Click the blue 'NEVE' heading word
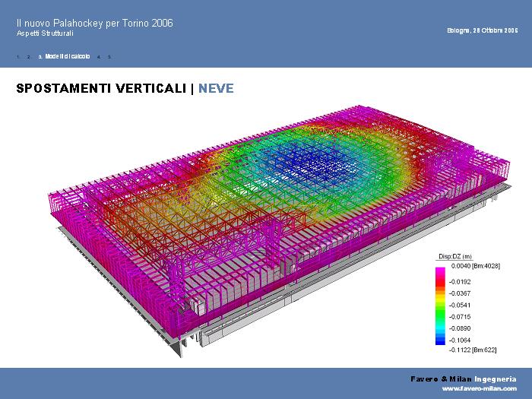532x399 pixels. [216, 88]
